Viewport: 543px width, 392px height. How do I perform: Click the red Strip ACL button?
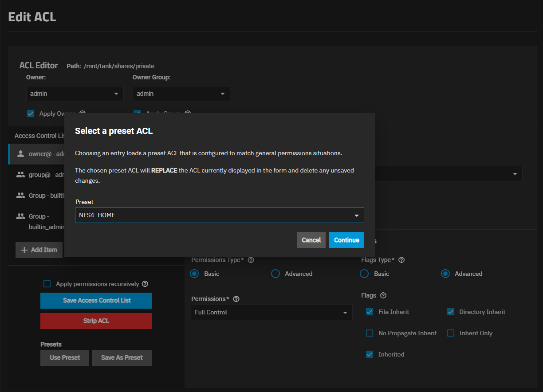[x=96, y=321]
